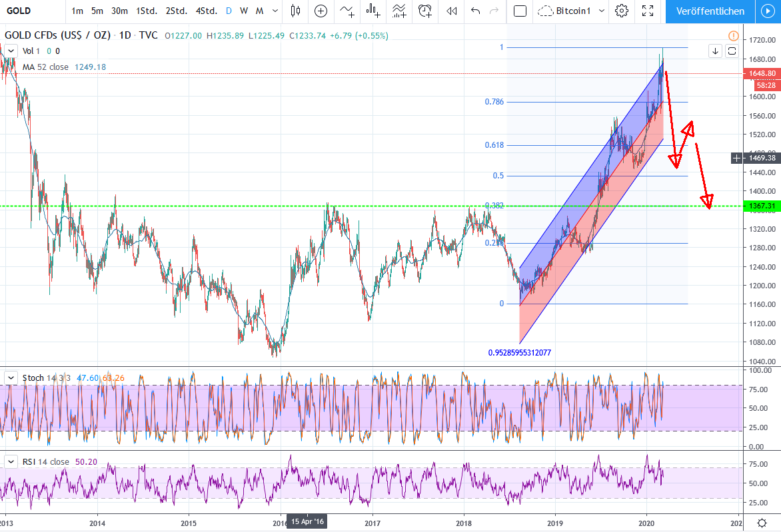The width and height of the screenshot is (781, 532).
Task: Start bar replay with the rewind icon
Action: coord(452,11)
